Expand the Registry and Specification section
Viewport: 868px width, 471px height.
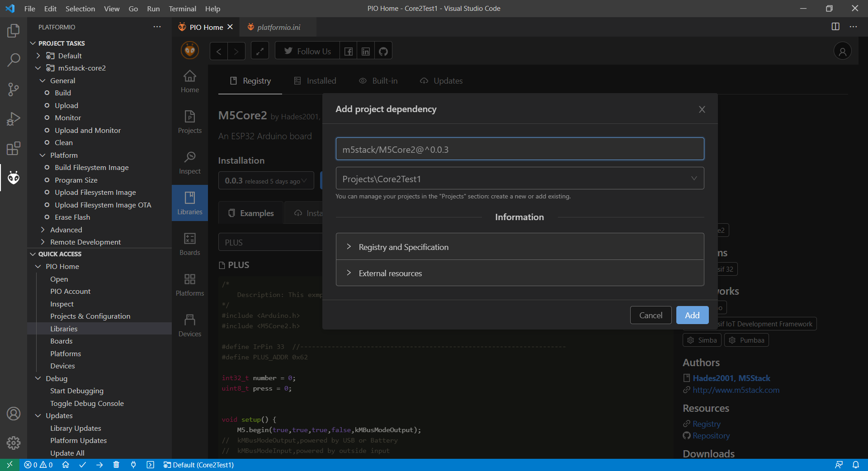coord(404,247)
